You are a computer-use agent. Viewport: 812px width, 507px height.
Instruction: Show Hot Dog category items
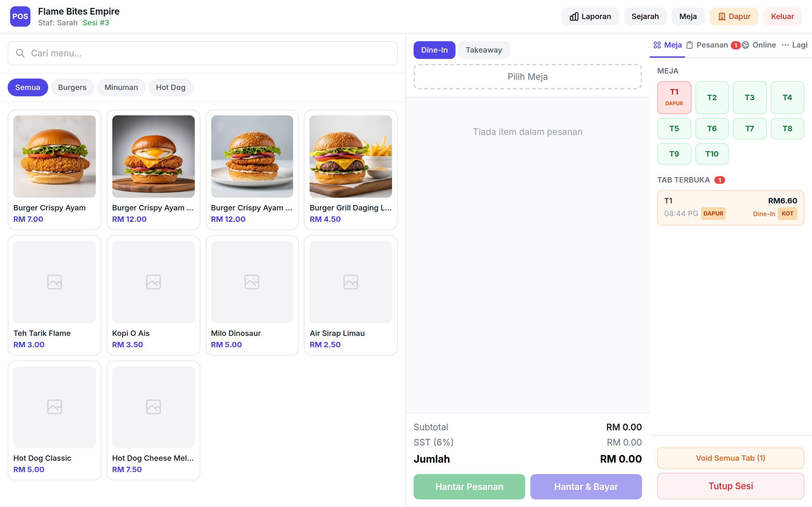pos(170,87)
